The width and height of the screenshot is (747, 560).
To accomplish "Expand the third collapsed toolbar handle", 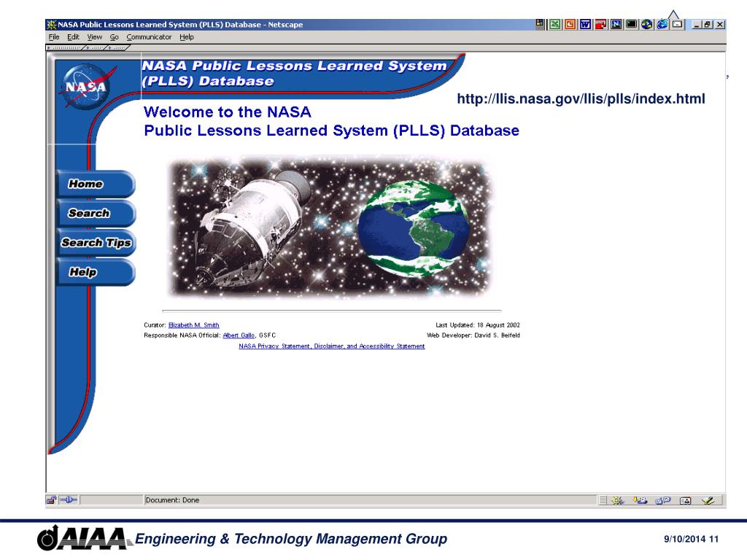I will (119, 47).
